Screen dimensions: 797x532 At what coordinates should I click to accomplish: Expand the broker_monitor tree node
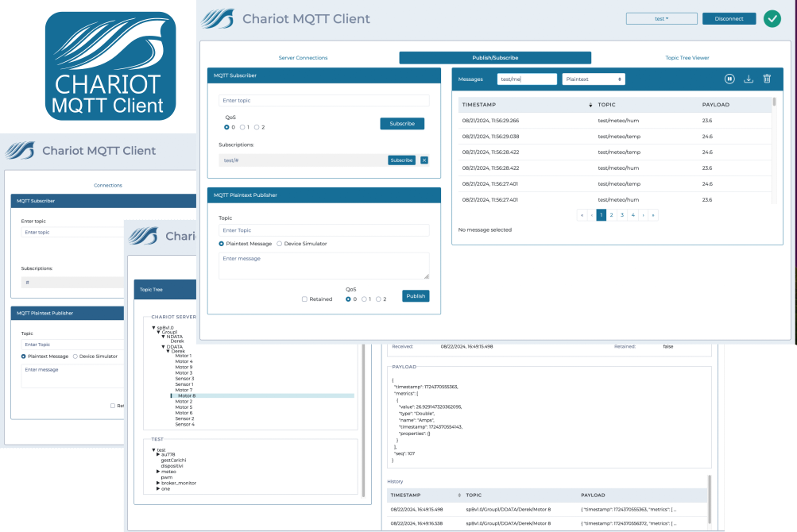(158, 484)
